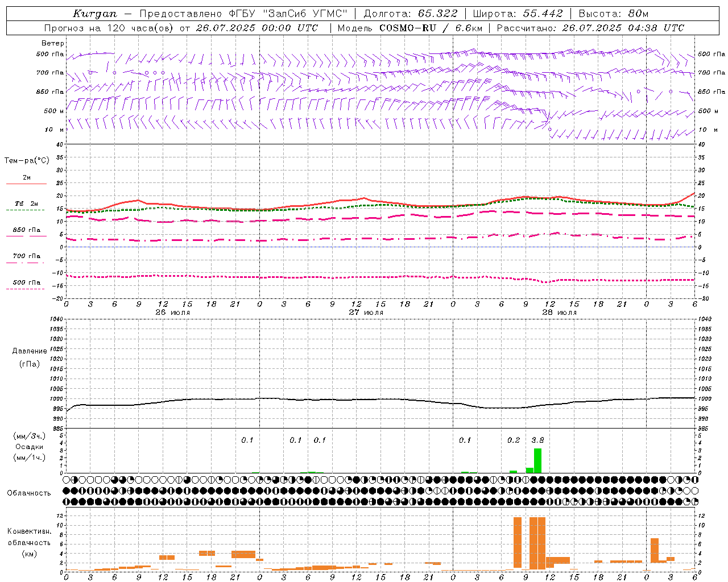Click the Kurgan station title
Viewport: 728px width, 582px height.
pyautogui.click(x=95, y=14)
